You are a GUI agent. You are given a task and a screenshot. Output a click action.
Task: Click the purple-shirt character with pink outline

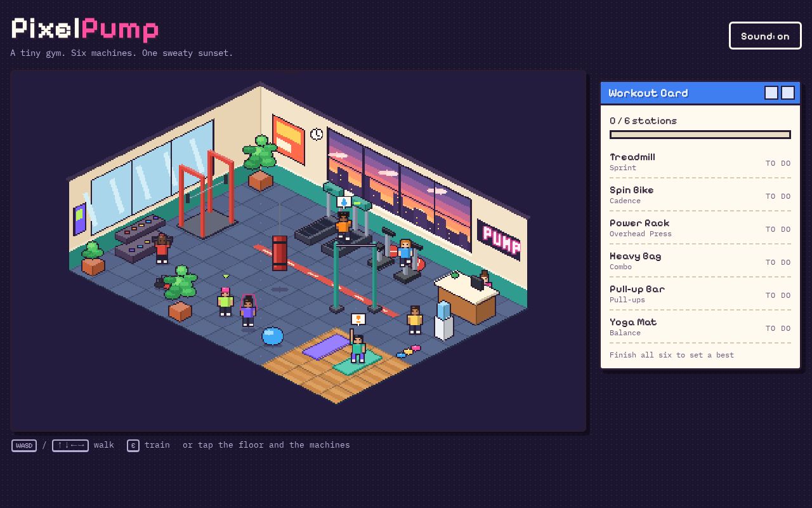(x=248, y=311)
